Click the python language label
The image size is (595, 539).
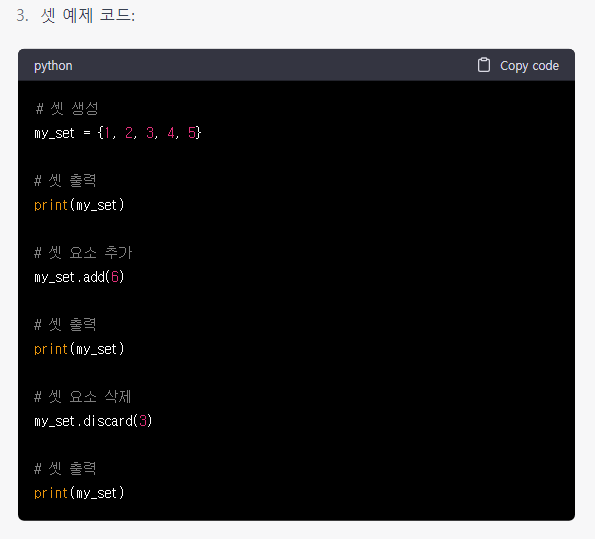click(x=53, y=66)
